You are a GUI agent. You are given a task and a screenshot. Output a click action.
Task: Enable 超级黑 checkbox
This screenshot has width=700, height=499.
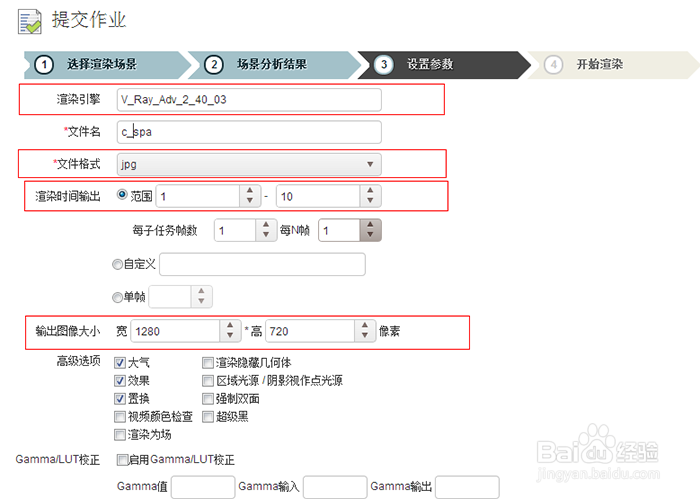point(208,417)
